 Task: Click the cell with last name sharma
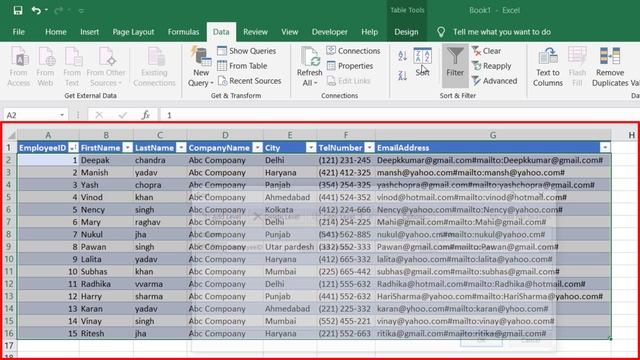(160, 296)
